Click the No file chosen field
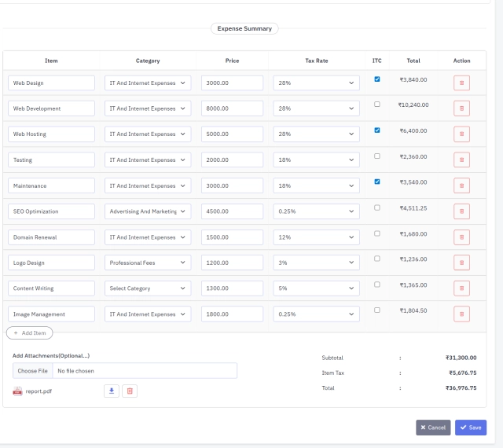 click(145, 371)
